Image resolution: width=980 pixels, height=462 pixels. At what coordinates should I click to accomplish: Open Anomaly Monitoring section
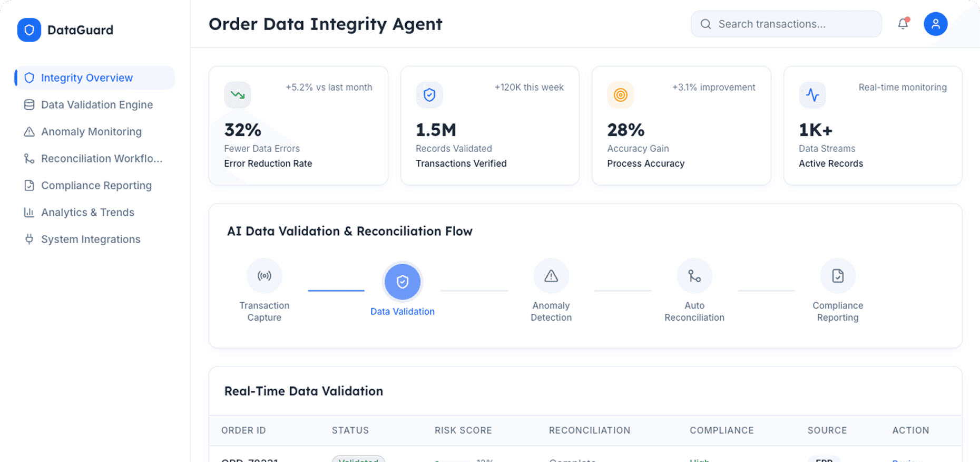click(x=91, y=131)
